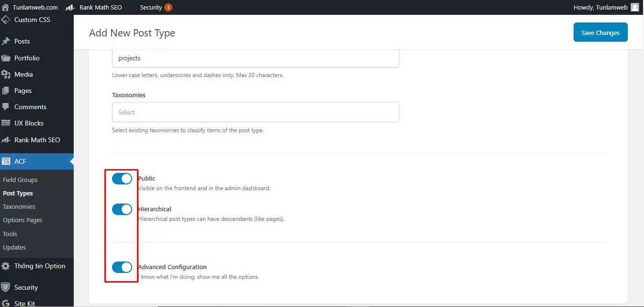The height and width of the screenshot is (307, 644).
Task: Click the Rank Math SEO sidebar icon
Action: coord(6,140)
